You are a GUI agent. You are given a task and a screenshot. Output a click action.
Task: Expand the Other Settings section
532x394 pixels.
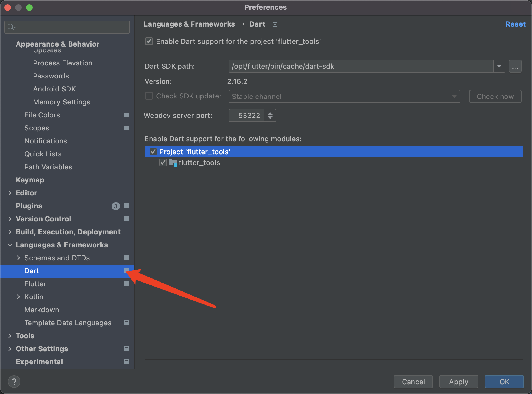[x=10, y=349]
